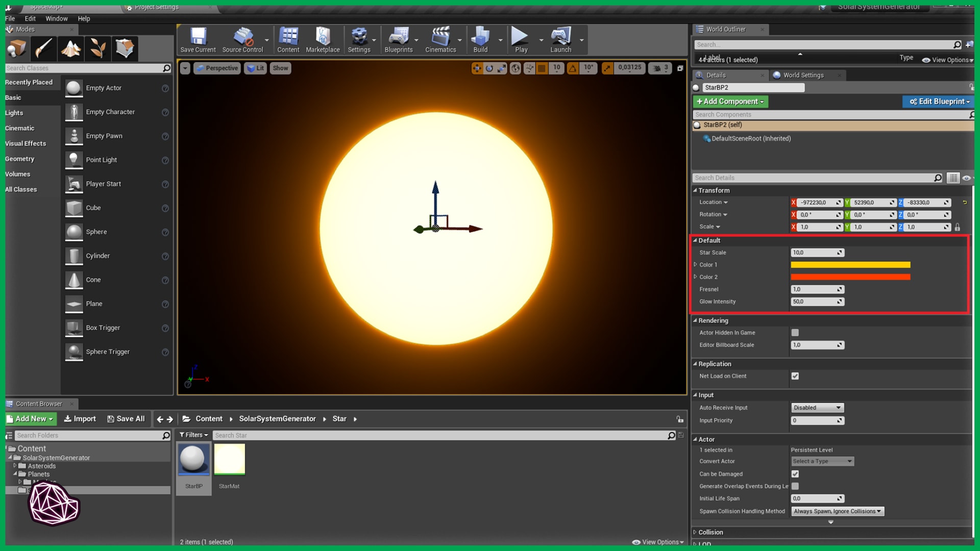Select the StarMat asset thumbnail

coord(229,459)
